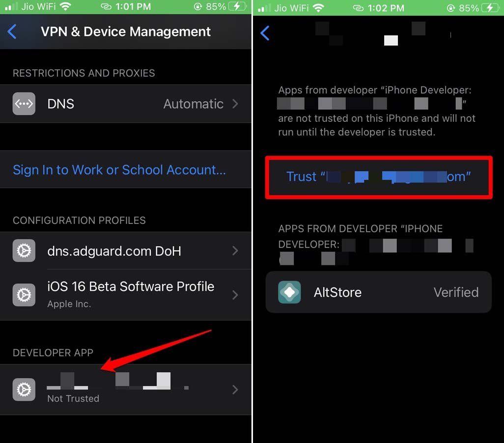Open chevron on iOS 16 Beta Software Profile row
This screenshot has width=504, height=443.
click(235, 295)
